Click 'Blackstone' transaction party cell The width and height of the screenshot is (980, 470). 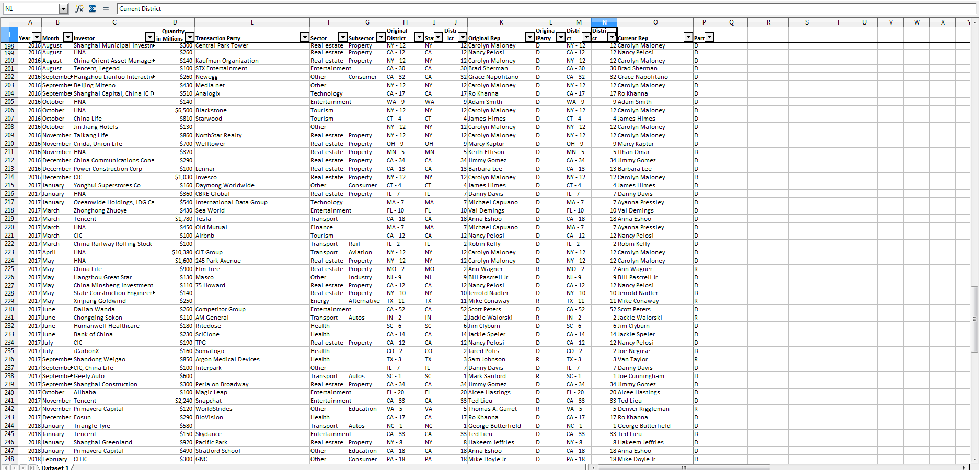(252, 110)
